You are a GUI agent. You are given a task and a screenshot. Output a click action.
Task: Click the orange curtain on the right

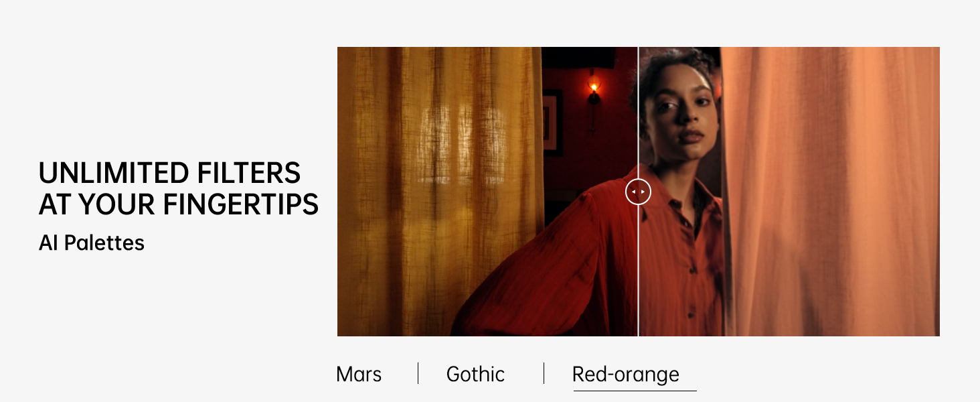(830, 191)
